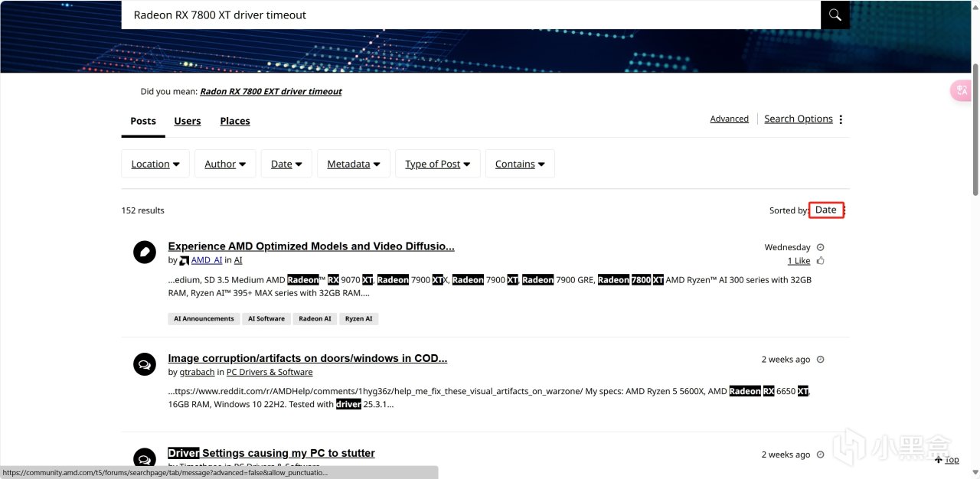Click the AI Software tag

266,319
